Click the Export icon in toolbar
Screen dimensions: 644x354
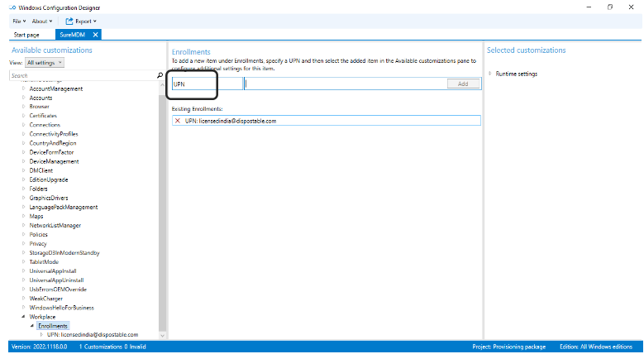(69, 21)
